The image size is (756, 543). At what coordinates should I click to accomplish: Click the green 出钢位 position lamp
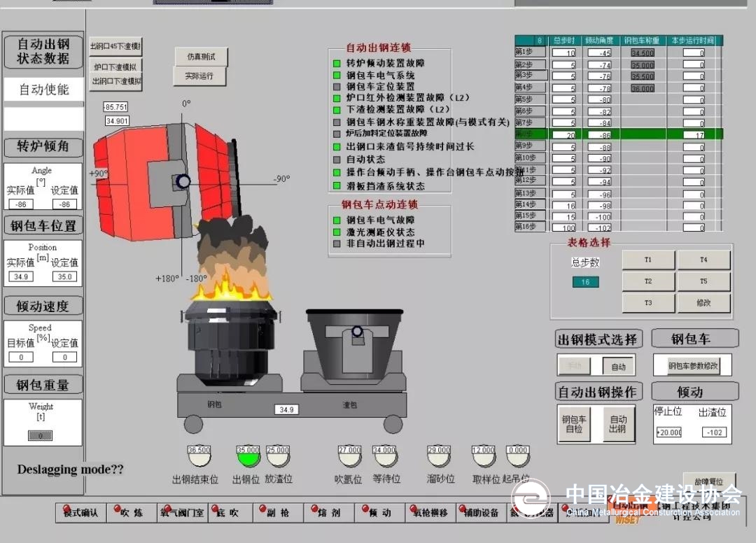(248, 456)
